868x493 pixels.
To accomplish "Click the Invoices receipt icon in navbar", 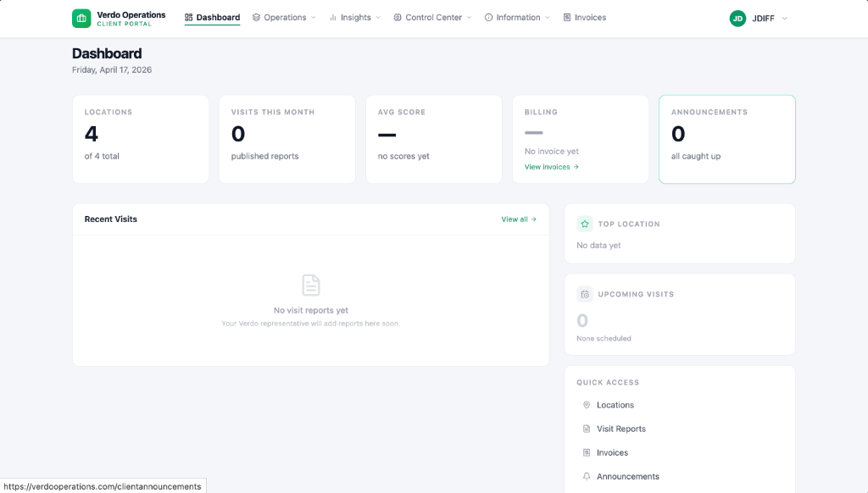I will click(567, 18).
